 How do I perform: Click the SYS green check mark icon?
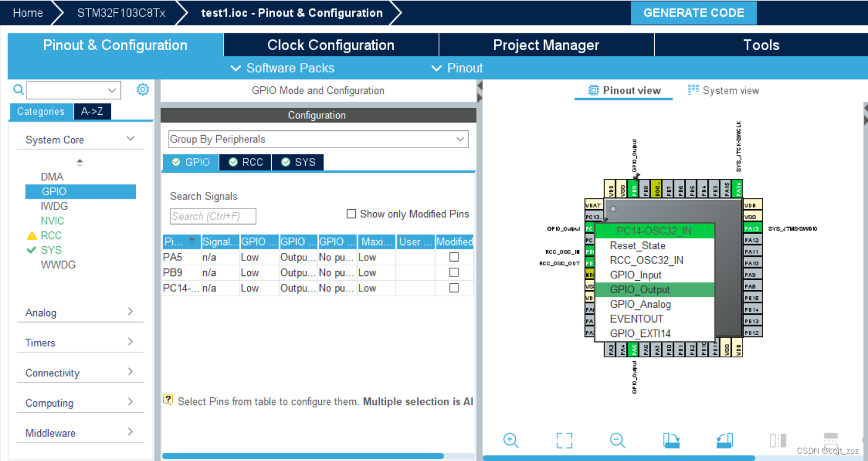pos(32,250)
